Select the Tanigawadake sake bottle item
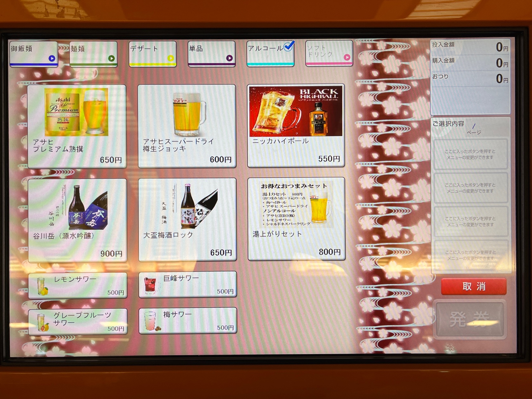This screenshot has width=532, height=399. [x=77, y=220]
